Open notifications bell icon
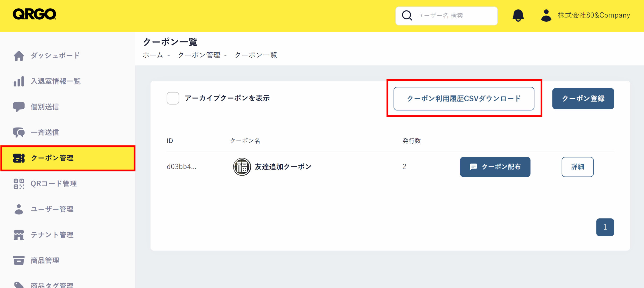The image size is (644, 288). click(x=518, y=15)
